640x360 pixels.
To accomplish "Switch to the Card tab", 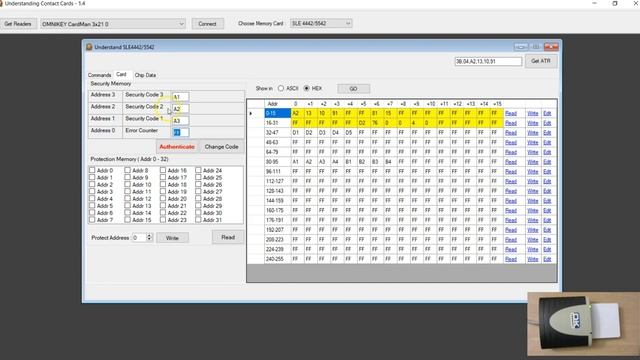I will [121, 74].
